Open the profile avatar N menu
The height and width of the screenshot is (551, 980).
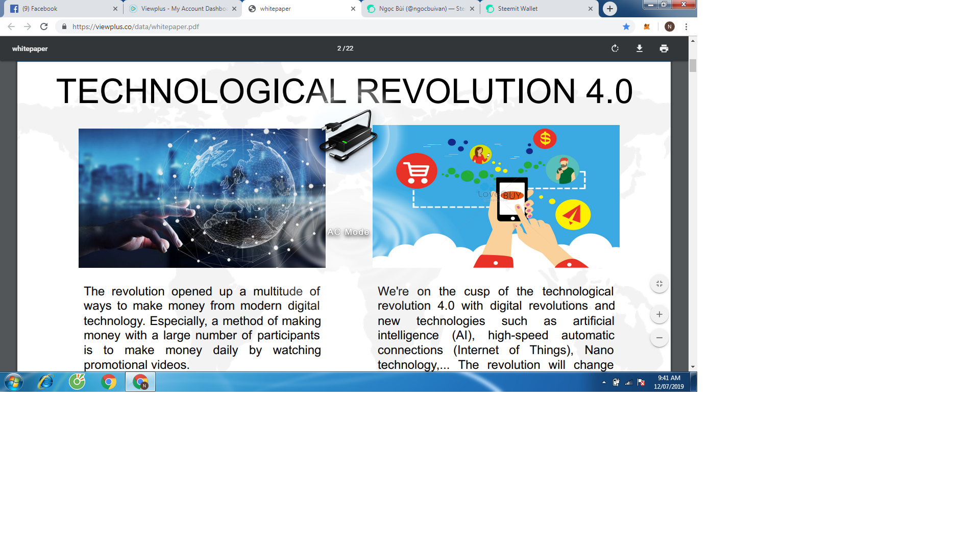pyautogui.click(x=669, y=27)
